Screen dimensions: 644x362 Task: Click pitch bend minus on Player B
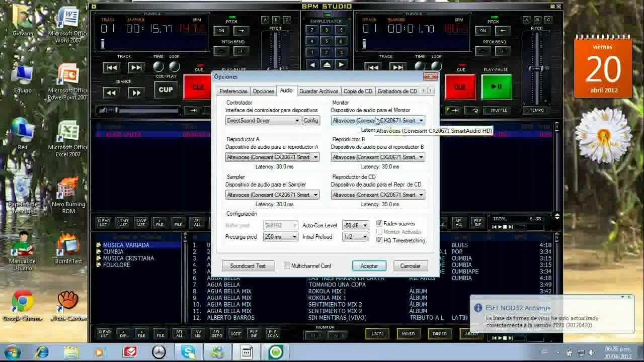pyautogui.click(x=483, y=51)
